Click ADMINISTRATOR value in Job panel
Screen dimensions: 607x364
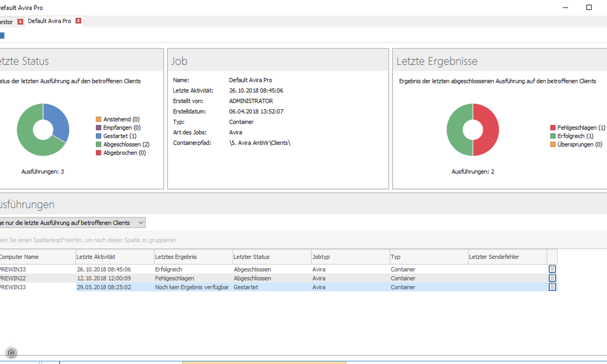click(x=251, y=101)
